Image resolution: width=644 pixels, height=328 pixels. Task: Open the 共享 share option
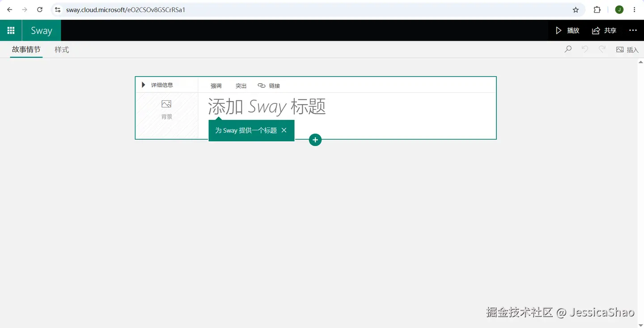click(604, 30)
